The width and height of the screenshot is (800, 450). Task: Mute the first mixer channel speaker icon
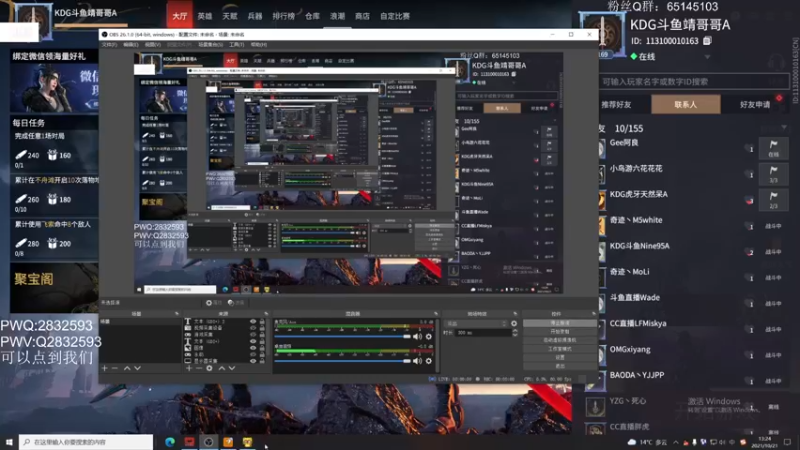point(417,337)
